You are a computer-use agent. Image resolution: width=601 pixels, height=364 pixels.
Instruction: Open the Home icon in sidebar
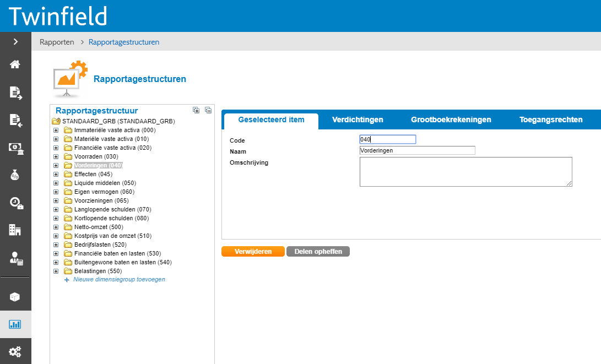15,64
